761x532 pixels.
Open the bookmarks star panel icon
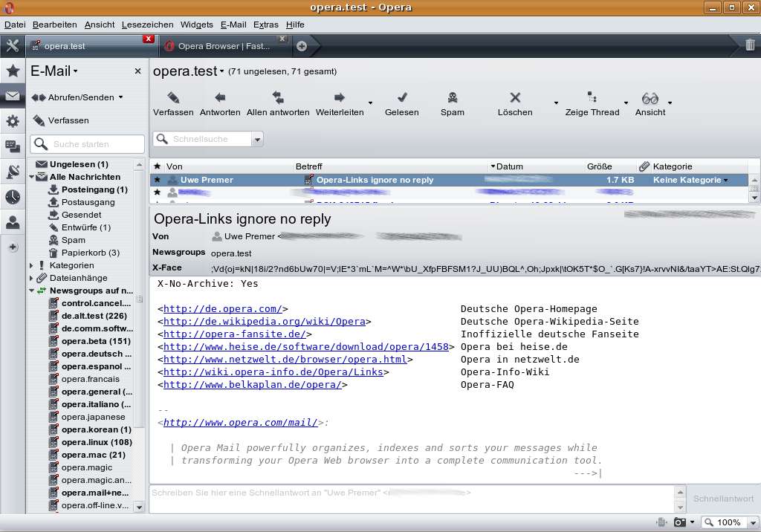coord(13,71)
